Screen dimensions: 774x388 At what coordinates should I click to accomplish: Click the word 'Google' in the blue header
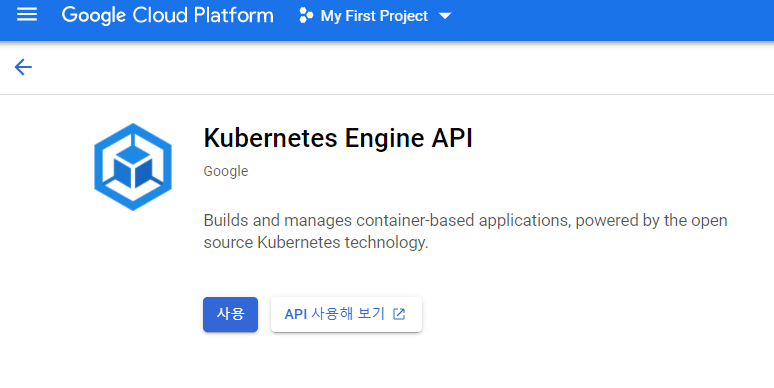click(x=94, y=15)
